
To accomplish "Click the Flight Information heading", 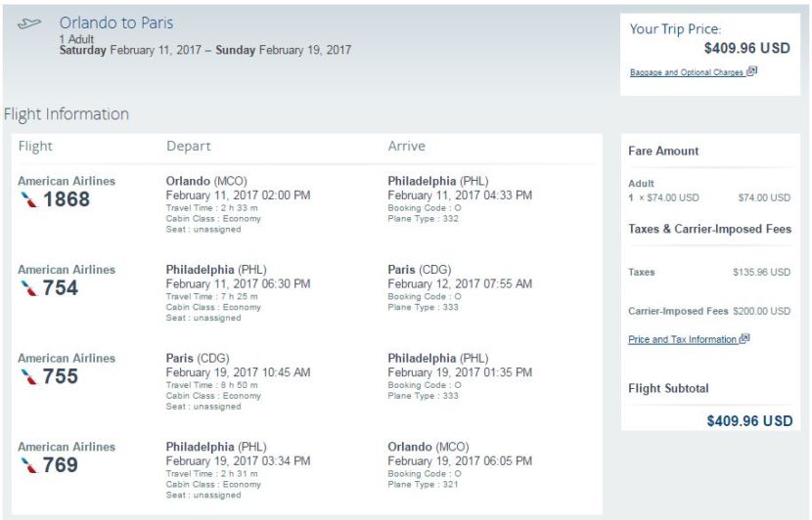I will click(67, 114).
